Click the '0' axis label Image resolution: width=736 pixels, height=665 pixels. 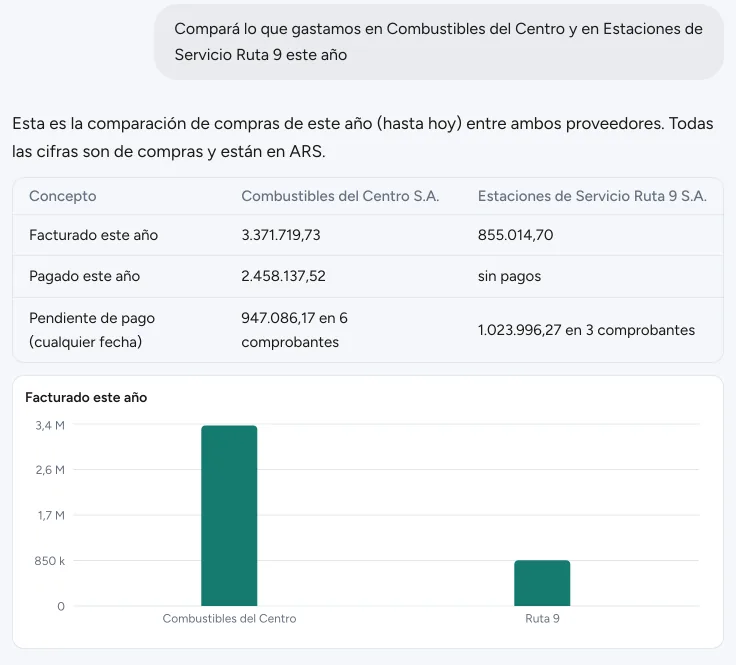(61, 606)
